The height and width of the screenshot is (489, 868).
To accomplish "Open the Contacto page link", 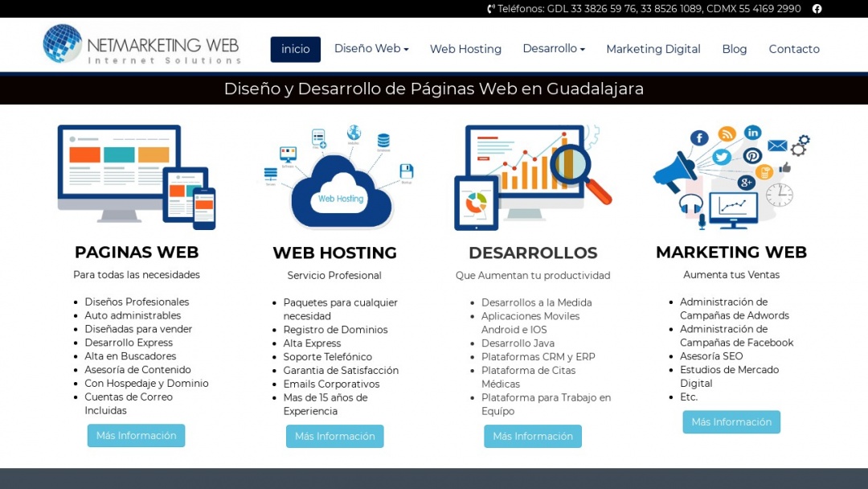I will coord(794,49).
